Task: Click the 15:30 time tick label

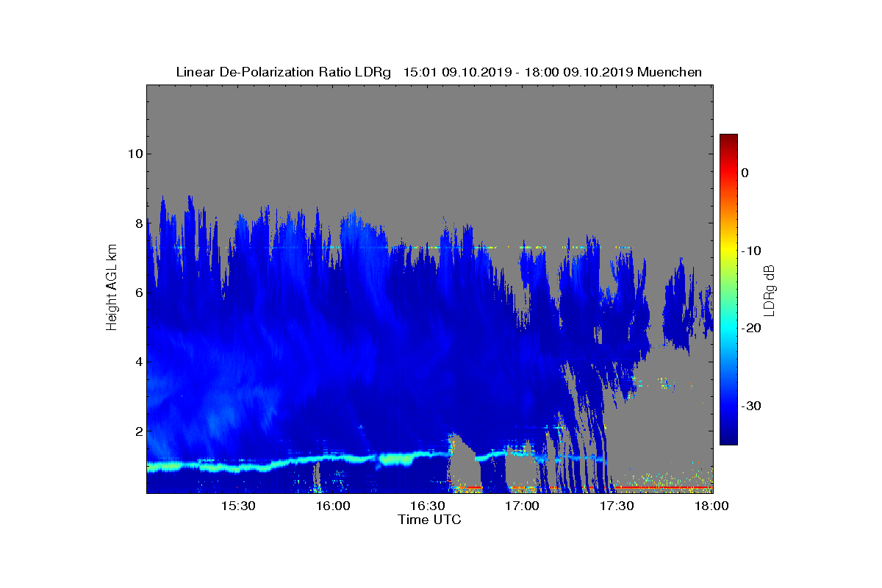Action: pyautogui.click(x=238, y=506)
